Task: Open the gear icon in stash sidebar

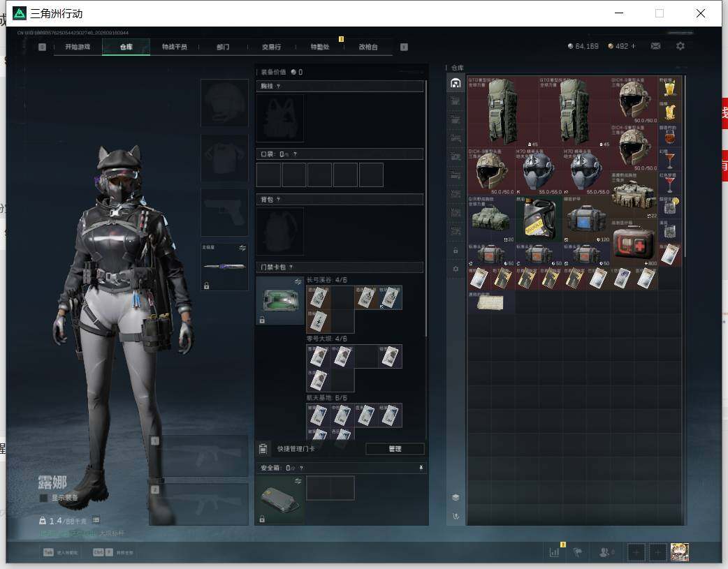Action: click(x=456, y=269)
